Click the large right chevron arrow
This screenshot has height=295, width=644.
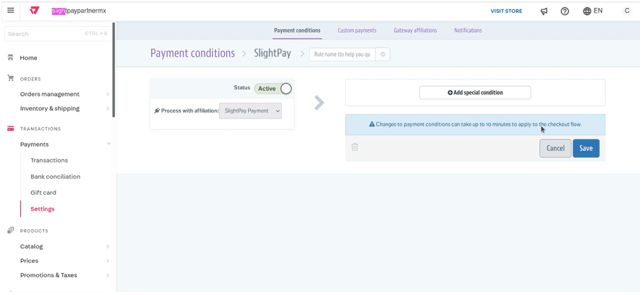point(319,103)
